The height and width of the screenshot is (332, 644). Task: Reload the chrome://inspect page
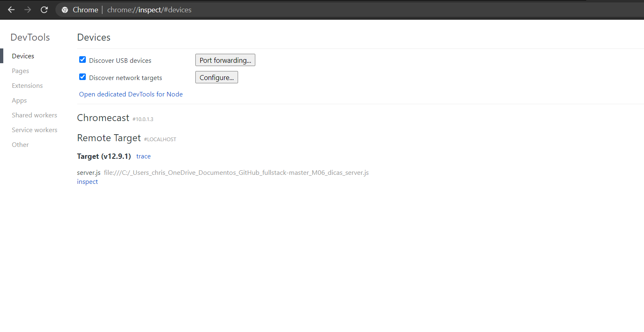[x=44, y=9]
